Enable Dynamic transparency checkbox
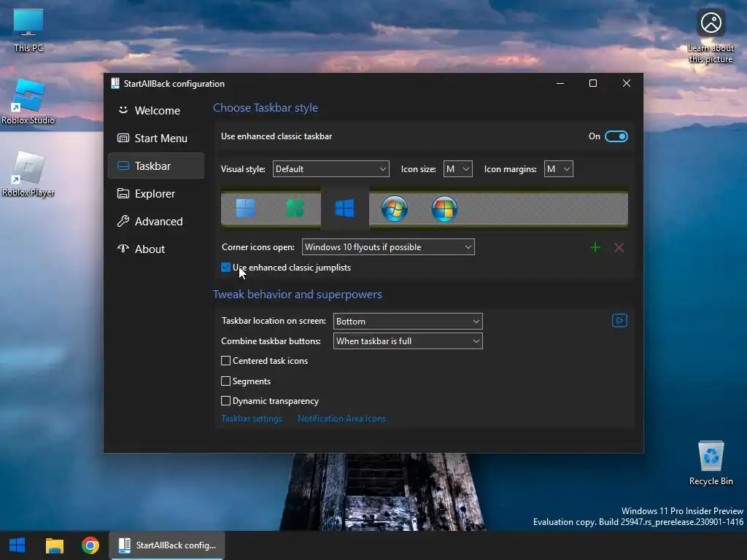747x560 pixels. tap(226, 401)
